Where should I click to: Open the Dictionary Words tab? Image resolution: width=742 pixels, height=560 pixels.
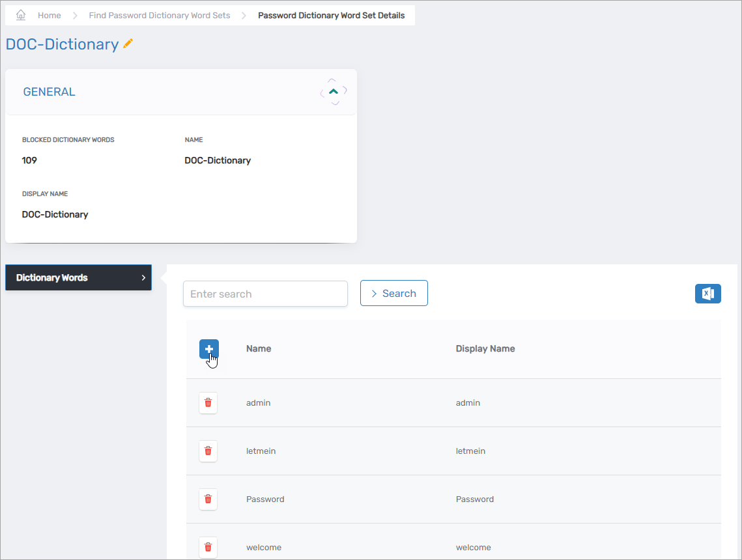78,277
